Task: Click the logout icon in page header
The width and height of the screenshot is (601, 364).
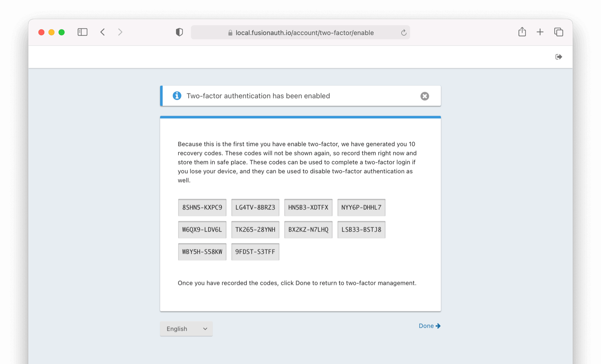Action: click(559, 57)
